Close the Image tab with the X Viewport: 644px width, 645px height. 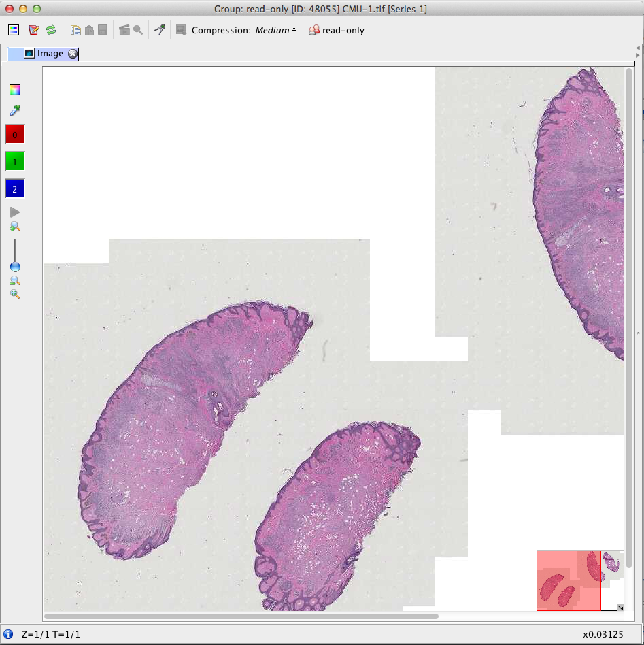(x=73, y=54)
